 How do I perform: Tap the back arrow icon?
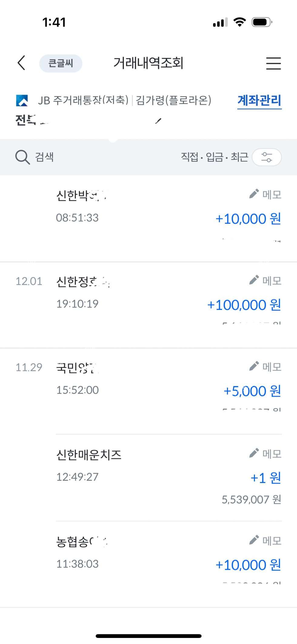click(x=21, y=63)
